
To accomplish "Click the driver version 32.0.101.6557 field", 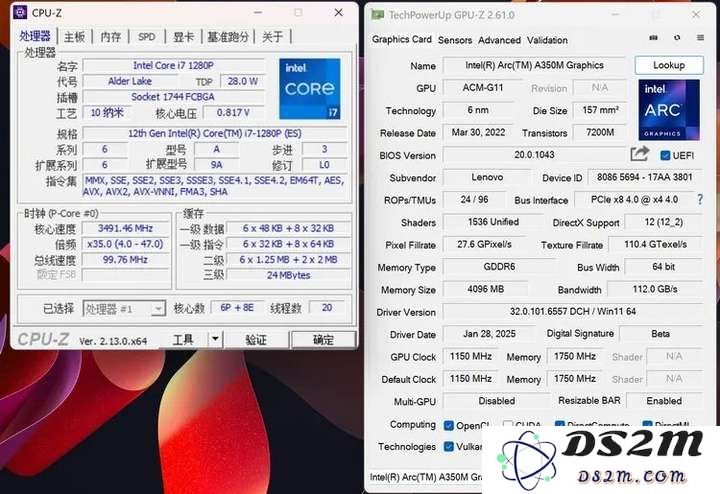I will pyautogui.click(x=573, y=311).
